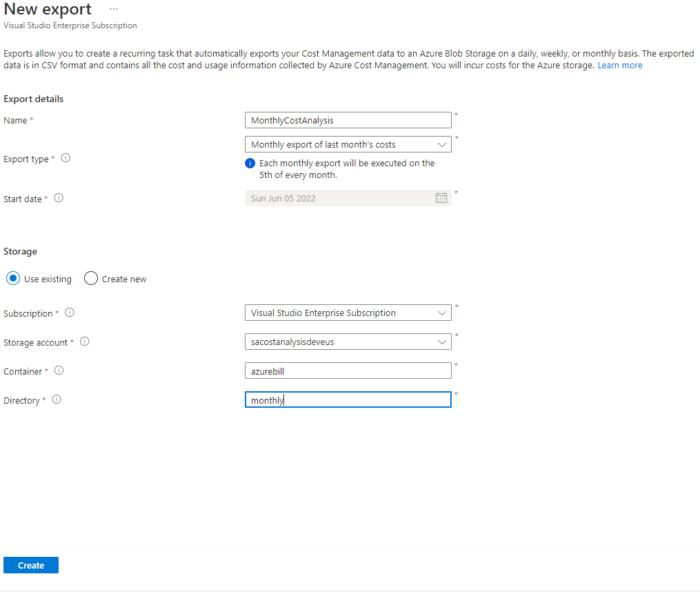Click the Container field containing azurebill

coord(348,371)
